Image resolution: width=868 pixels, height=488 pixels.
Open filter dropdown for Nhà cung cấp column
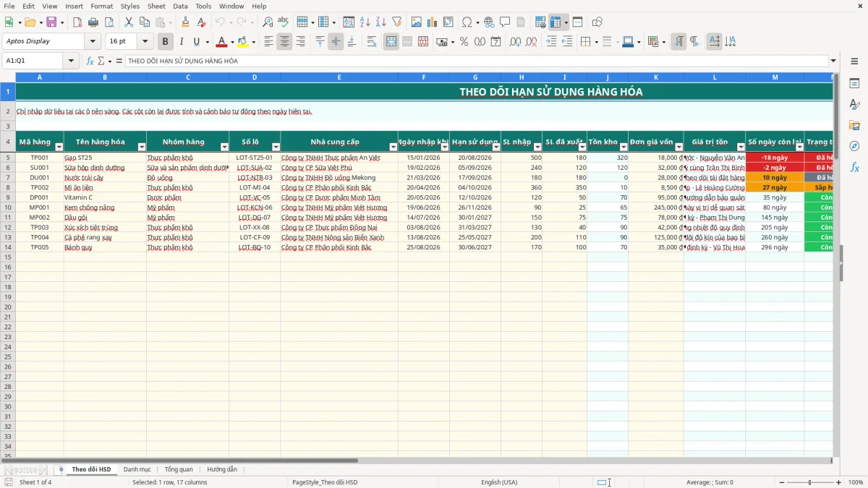tap(393, 147)
